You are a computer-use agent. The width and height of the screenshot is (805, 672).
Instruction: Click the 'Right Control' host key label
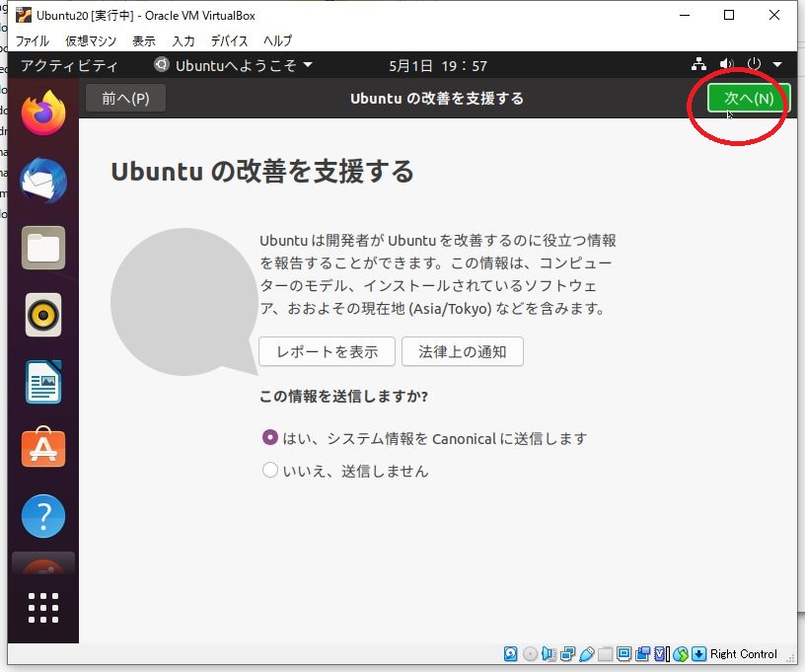point(744,654)
